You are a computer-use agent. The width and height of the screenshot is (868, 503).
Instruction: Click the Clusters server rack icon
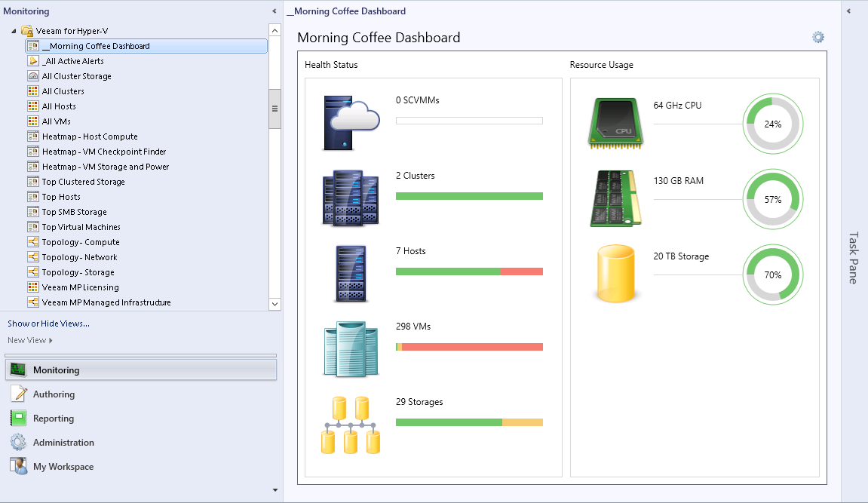[351, 198]
